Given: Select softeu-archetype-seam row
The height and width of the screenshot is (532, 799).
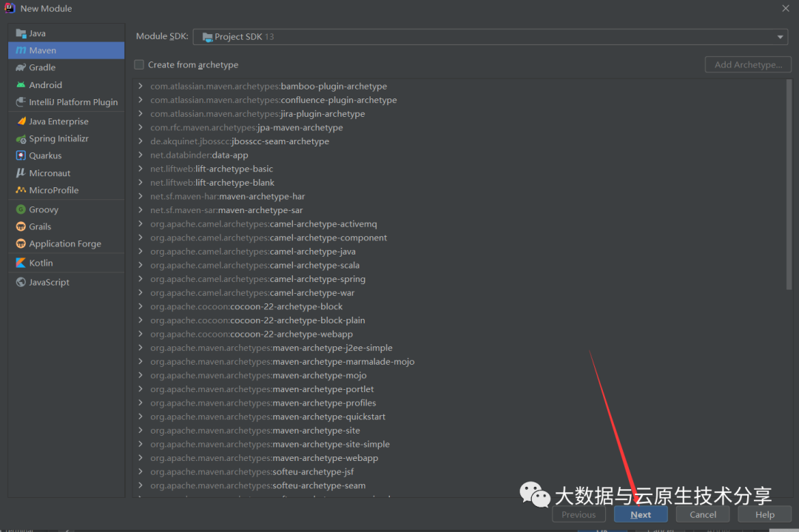Looking at the screenshot, I should pyautogui.click(x=459, y=485).
